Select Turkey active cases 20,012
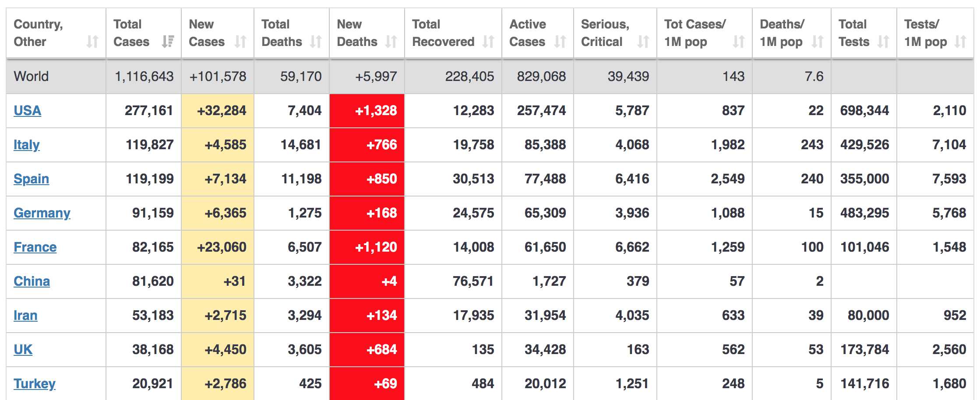The width and height of the screenshot is (980, 400). coord(545,384)
